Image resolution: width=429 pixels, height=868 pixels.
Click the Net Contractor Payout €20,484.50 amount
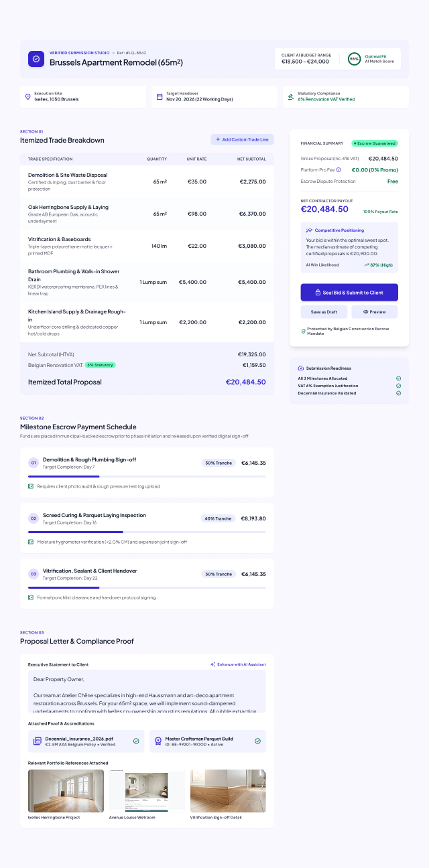coord(324,209)
